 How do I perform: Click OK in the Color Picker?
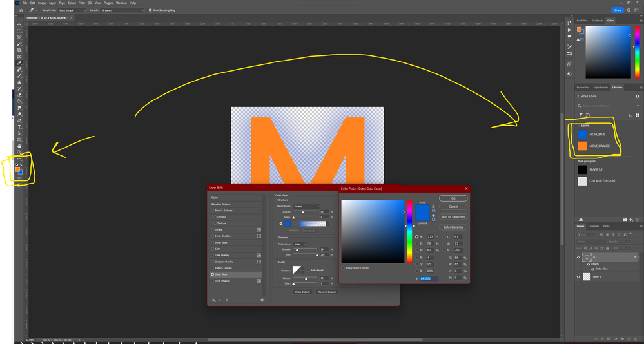click(453, 198)
